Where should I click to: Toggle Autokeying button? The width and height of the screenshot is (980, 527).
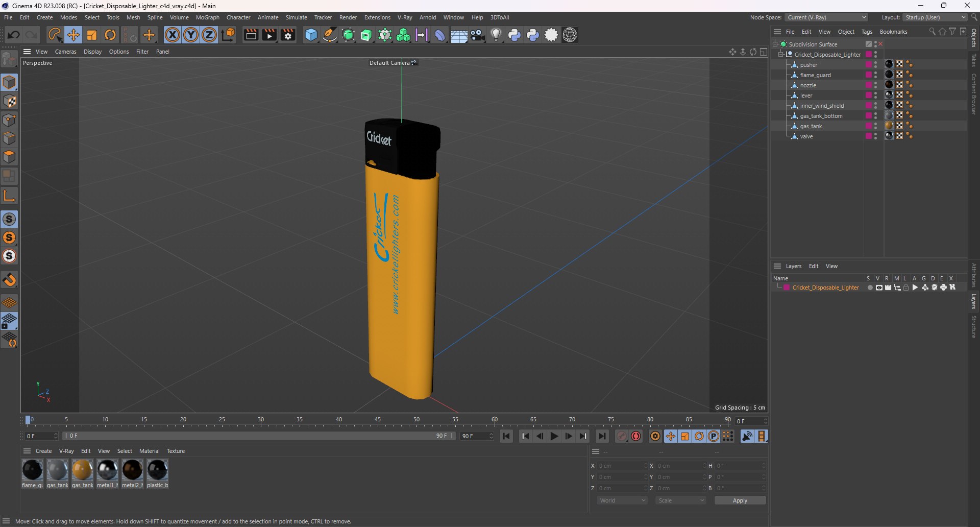click(x=636, y=436)
